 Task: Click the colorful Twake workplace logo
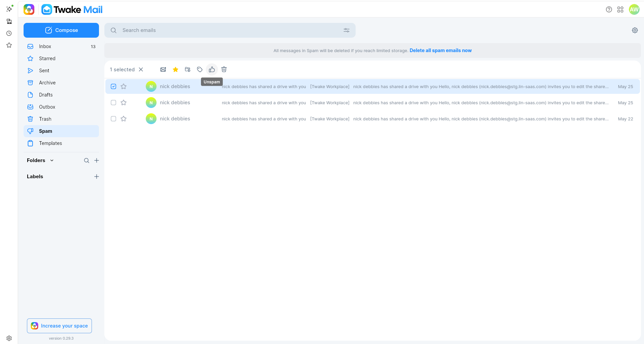(x=29, y=9)
